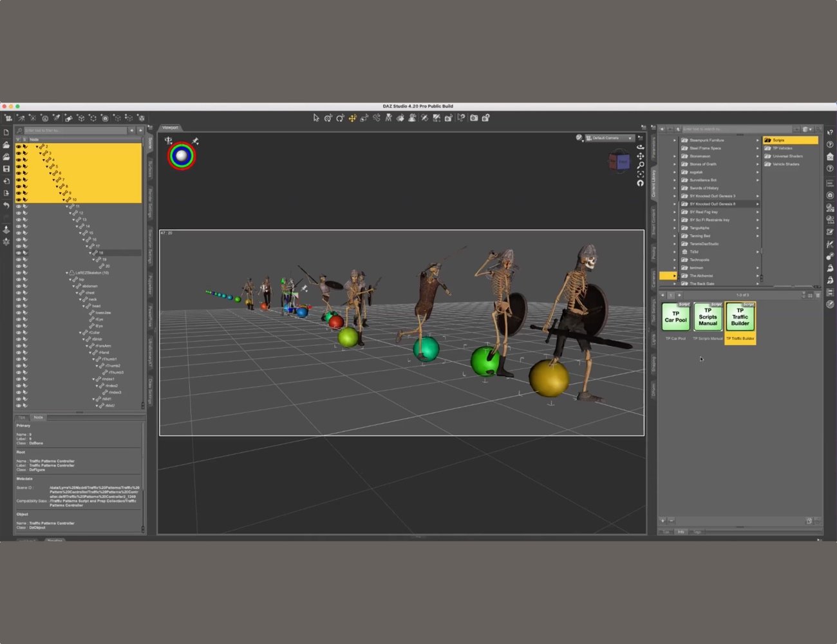Click the Open File folder icon

click(x=6, y=145)
